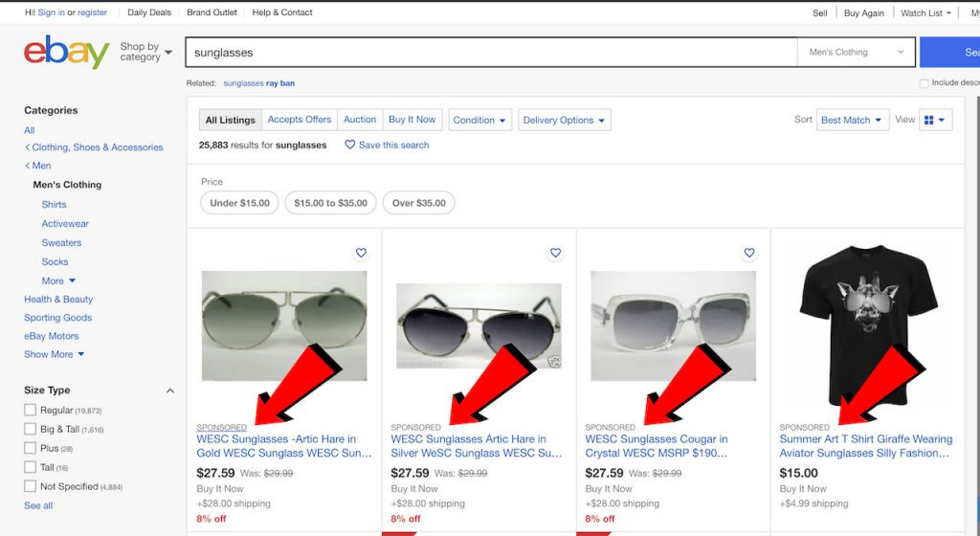
Task: Open Sporting Goods category
Action: [57, 318]
